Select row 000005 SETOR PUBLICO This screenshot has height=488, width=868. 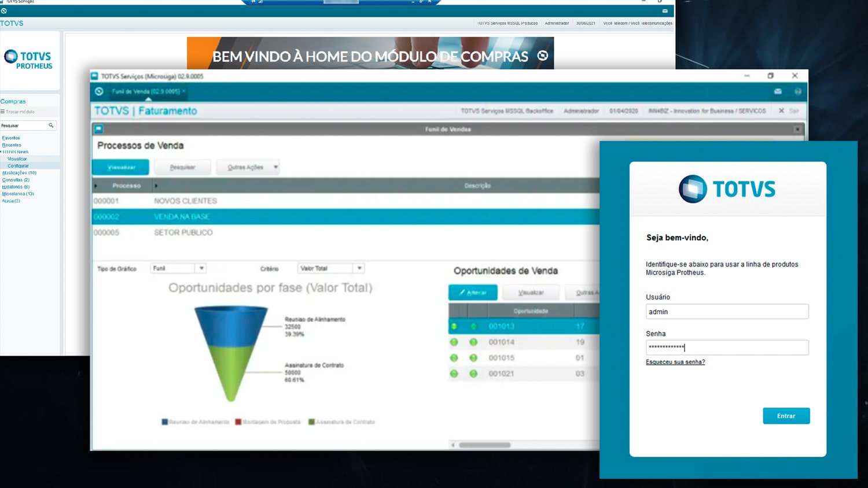[x=345, y=232]
